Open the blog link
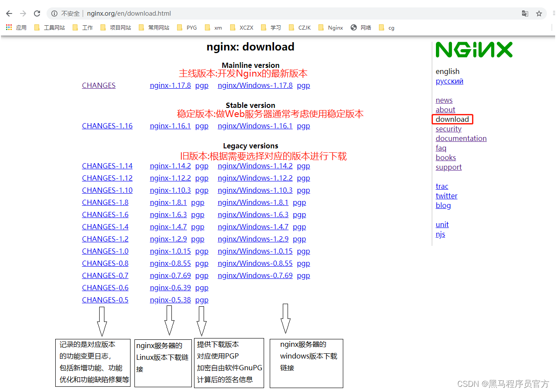The height and width of the screenshot is (392, 556). pos(443,205)
